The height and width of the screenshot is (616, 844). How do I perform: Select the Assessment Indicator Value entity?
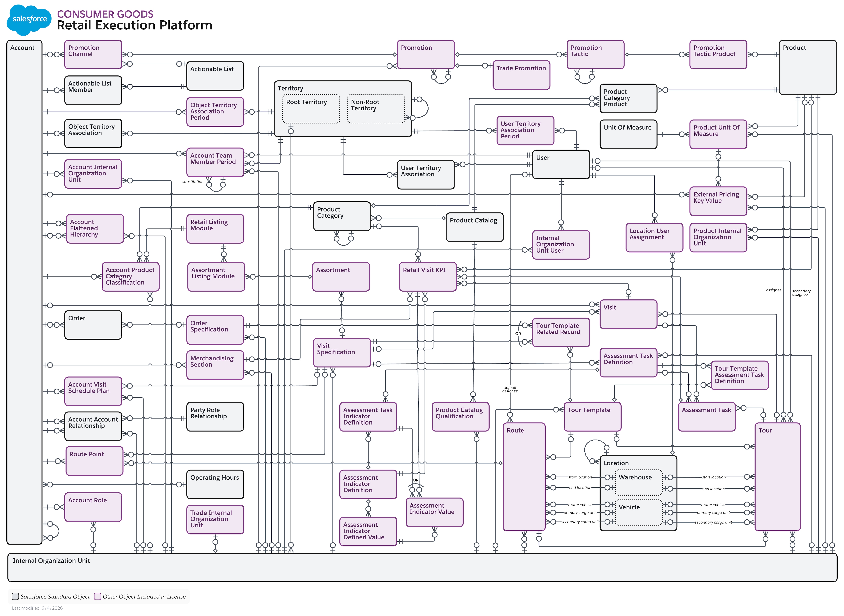point(434,512)
